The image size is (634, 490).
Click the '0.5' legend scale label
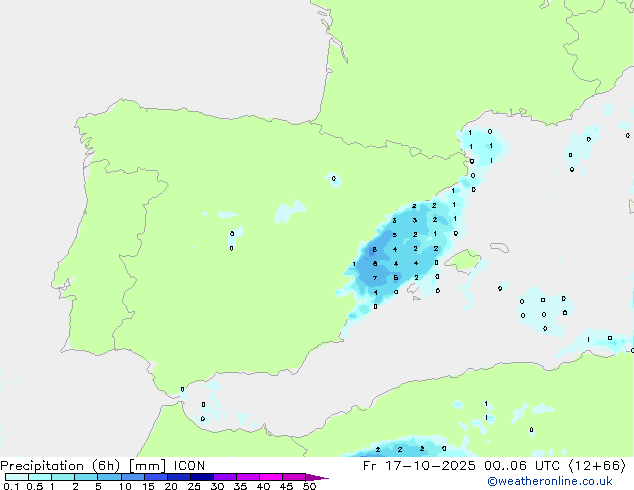pos(35,486)
